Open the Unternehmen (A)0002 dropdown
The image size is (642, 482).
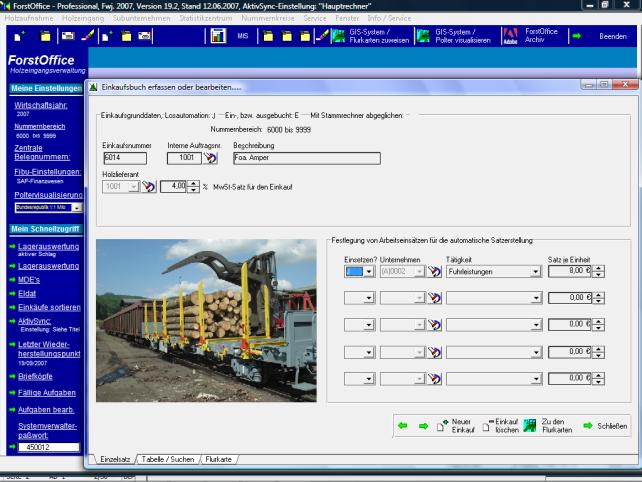coord(419,272)
